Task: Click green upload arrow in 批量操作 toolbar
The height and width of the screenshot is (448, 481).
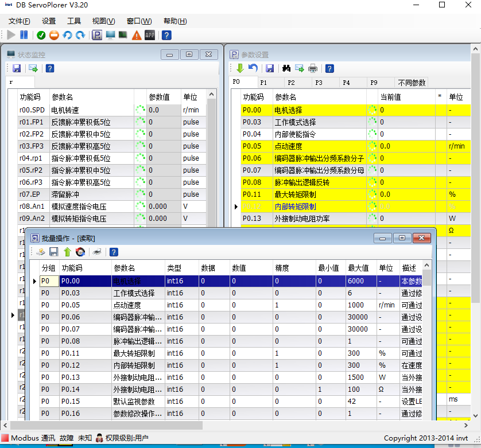Action: (x=67, y=252)
